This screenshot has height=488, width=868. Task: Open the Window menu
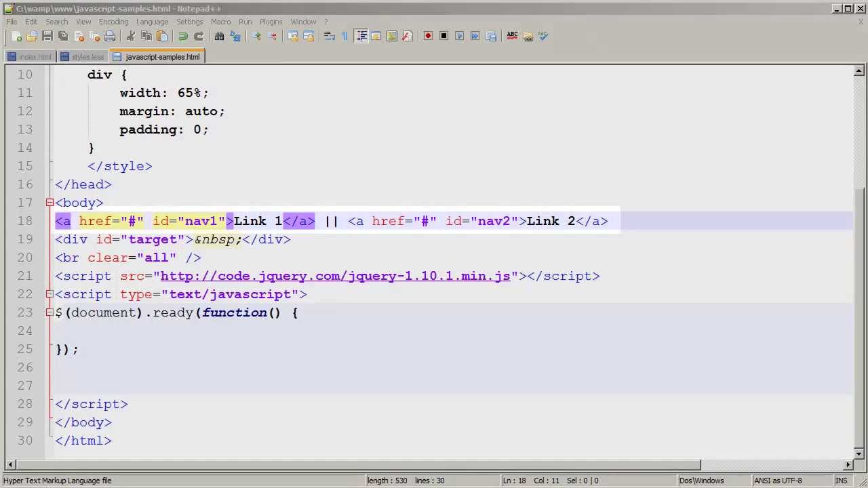coord(303,22)
